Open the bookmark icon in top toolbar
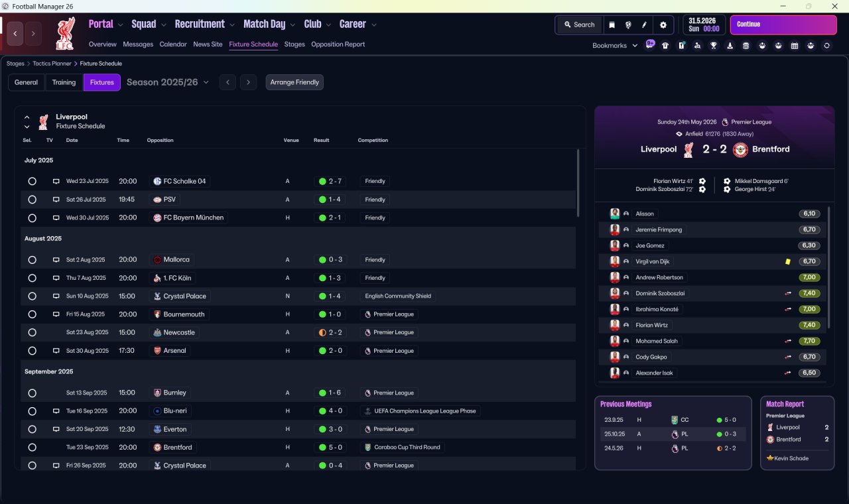The width and height of the screenshot is (849, 504). (x=612, y=25)
